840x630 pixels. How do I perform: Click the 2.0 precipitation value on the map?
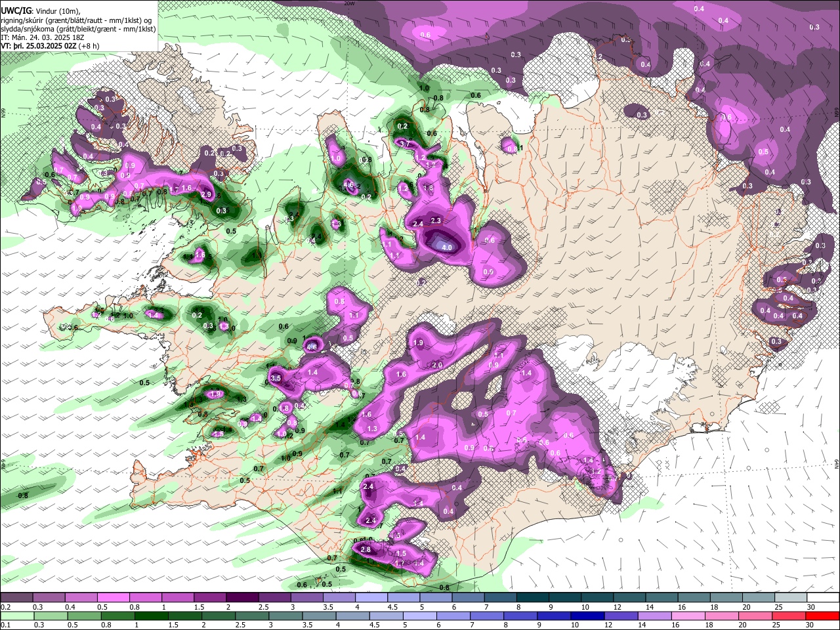tap(437, 366)
